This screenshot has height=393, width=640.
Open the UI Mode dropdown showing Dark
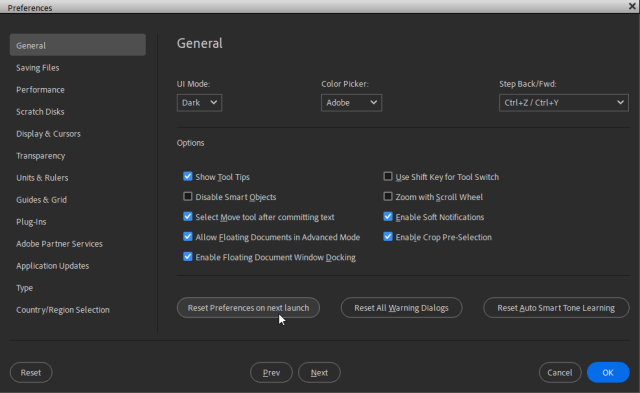coord(199,103)
